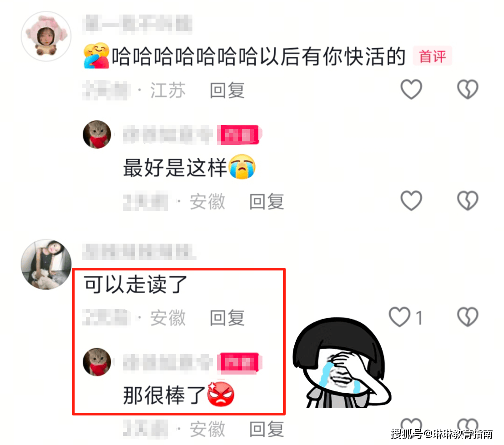Viewport: 504px width, 445px height.
Task: Tap the 首评 first-comment badge
Action: (432, 56)
